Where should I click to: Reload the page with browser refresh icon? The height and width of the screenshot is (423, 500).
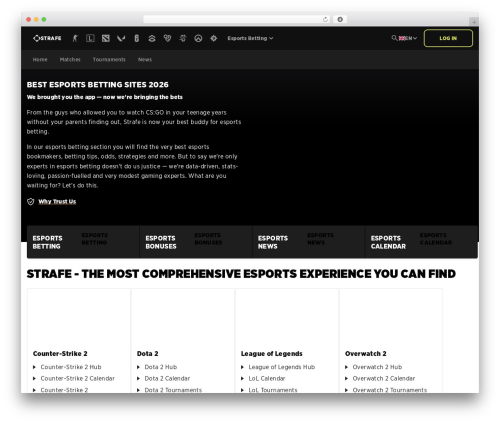[x=325, y=19]
